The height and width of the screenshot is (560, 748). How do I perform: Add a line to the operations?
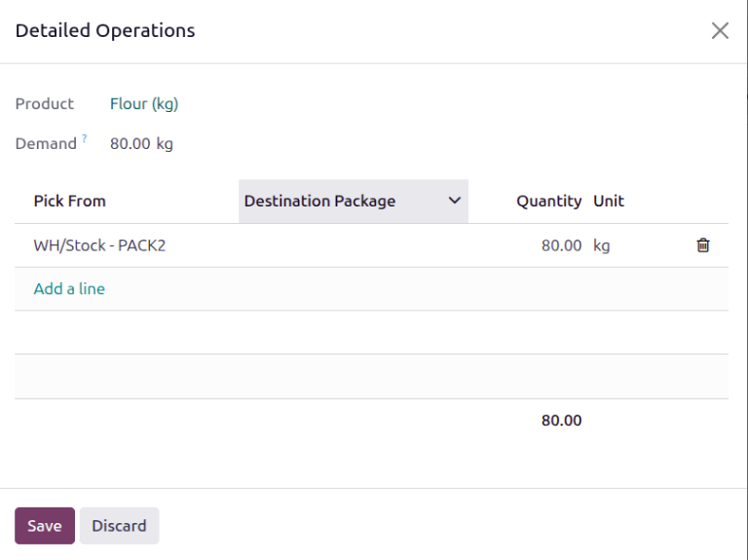69,288
